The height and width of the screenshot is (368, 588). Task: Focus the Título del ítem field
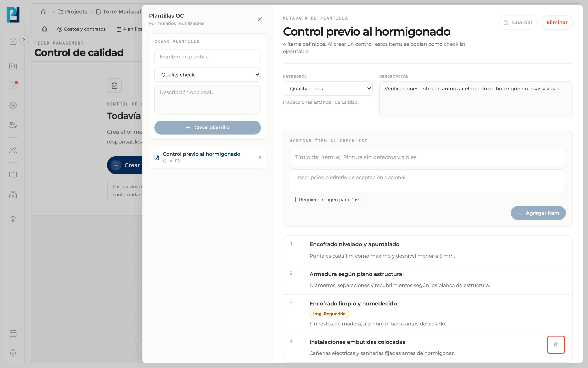pyautogui.click(x=428, y=157)
